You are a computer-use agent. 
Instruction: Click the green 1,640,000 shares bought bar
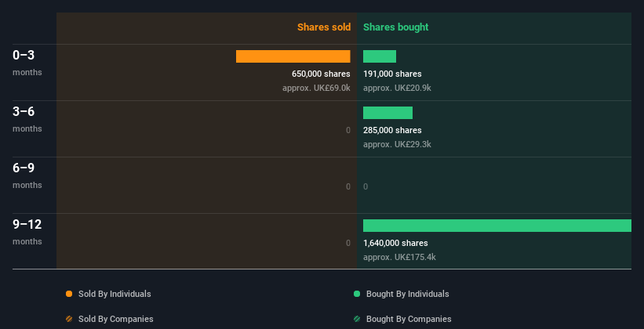pyautogui.click(x=497, y=226)
